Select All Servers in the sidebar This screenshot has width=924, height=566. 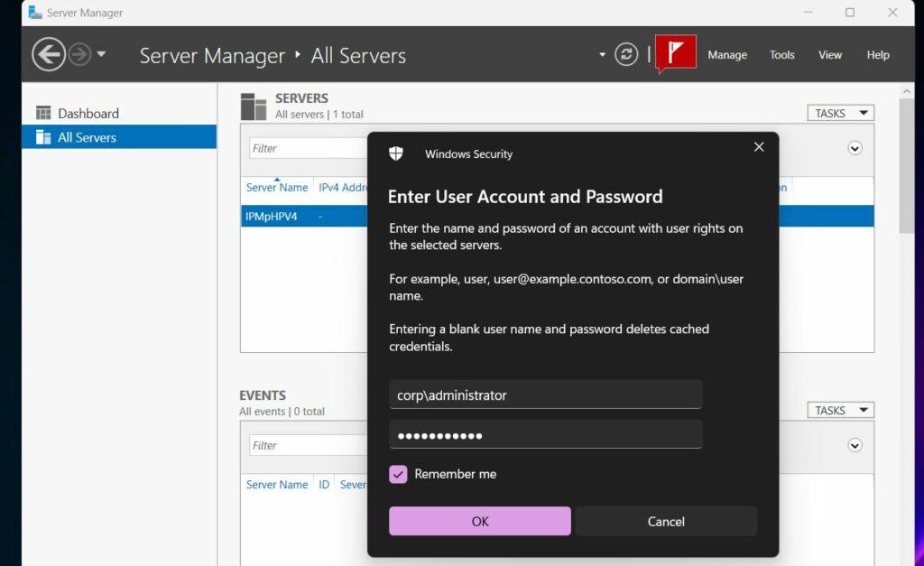[x=119, y=137]
